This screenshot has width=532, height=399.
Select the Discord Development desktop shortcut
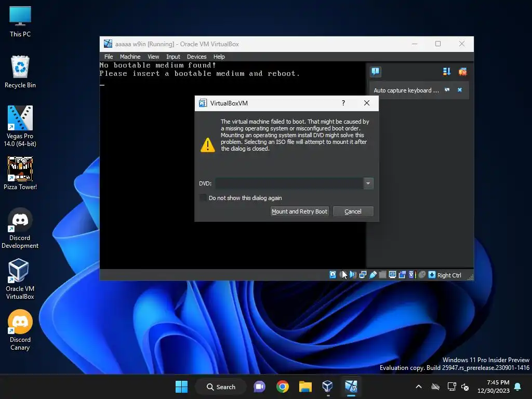(x=20, y=229)
